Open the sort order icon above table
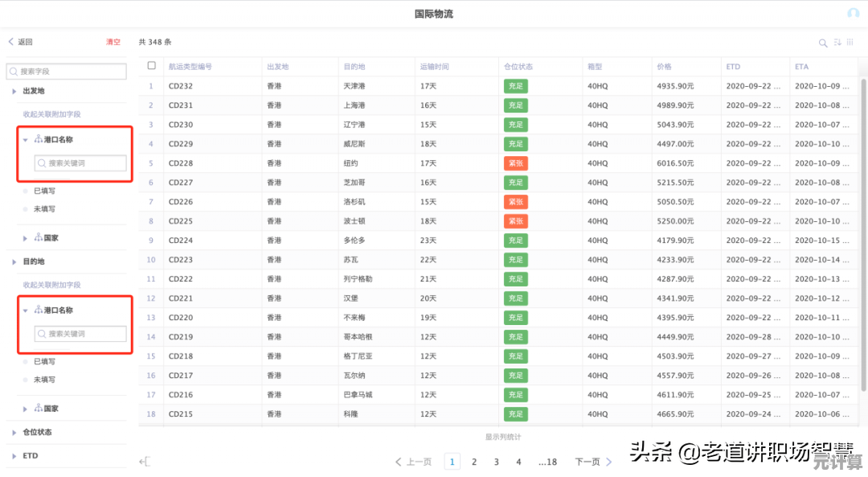868x477 pixels. (x=837, y=43)
